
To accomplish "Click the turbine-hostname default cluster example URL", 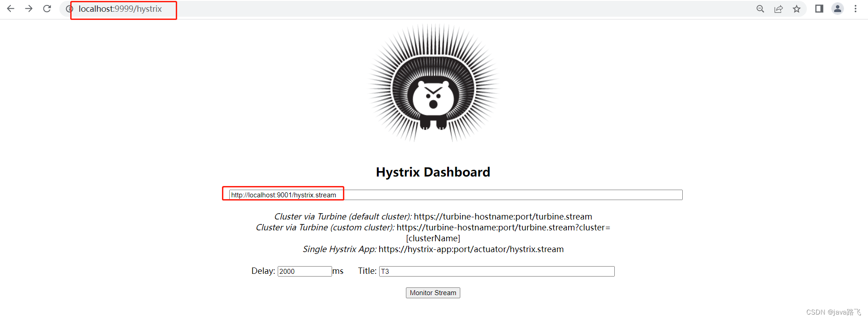I will pos(503,217).
